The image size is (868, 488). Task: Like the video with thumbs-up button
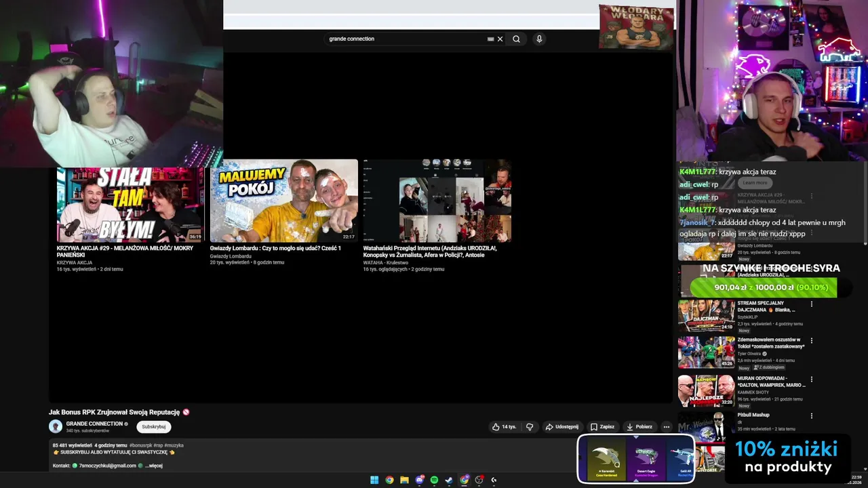click(x=504, y=427)
